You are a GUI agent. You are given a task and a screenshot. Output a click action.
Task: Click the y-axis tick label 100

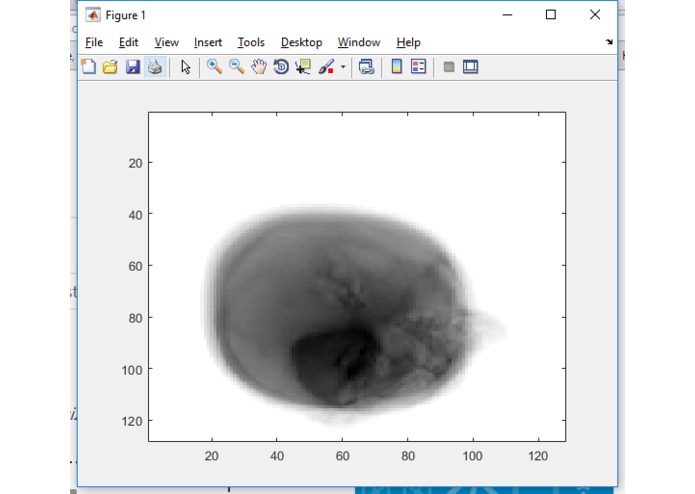(x=132, y=370)
